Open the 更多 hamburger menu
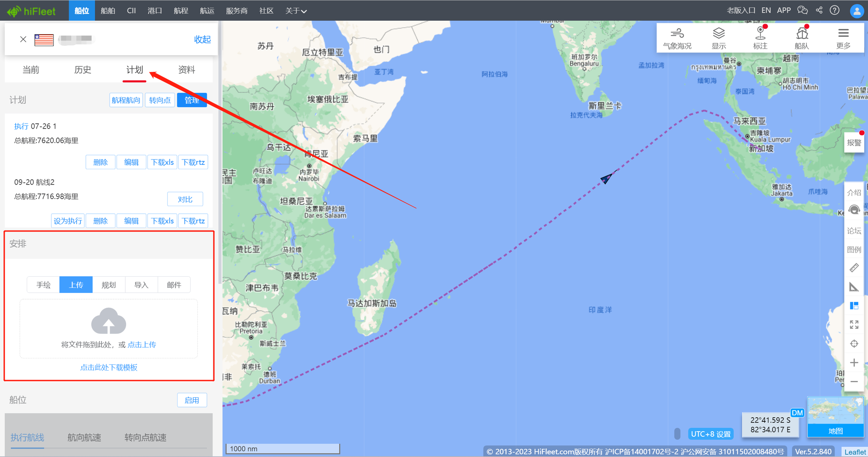868x457 pixels. (x=843, y=38)
